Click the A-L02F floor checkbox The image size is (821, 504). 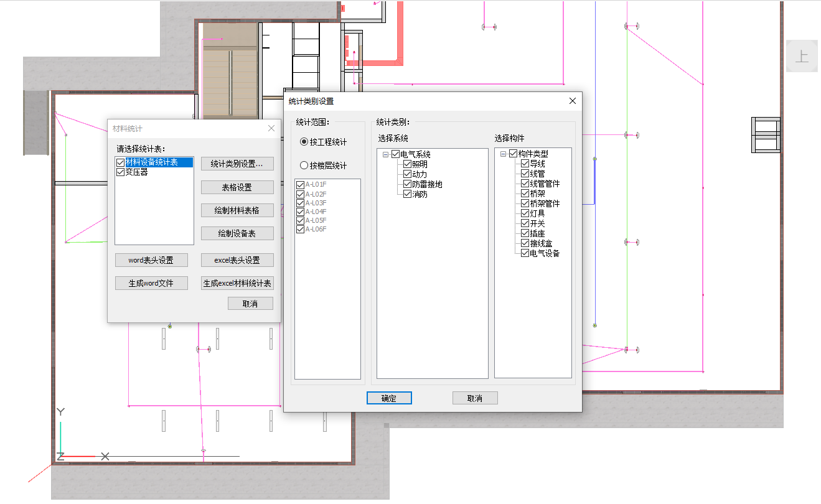pos(301,194)
